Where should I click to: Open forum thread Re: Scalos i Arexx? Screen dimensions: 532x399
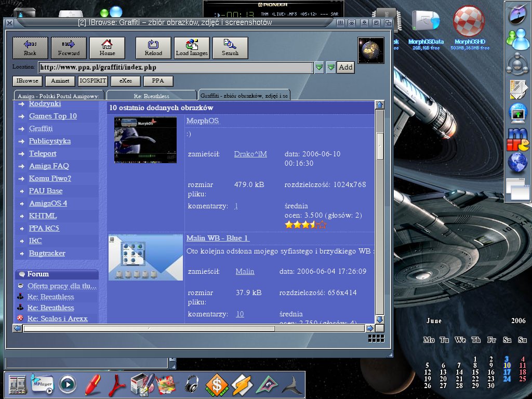(58, 318)
